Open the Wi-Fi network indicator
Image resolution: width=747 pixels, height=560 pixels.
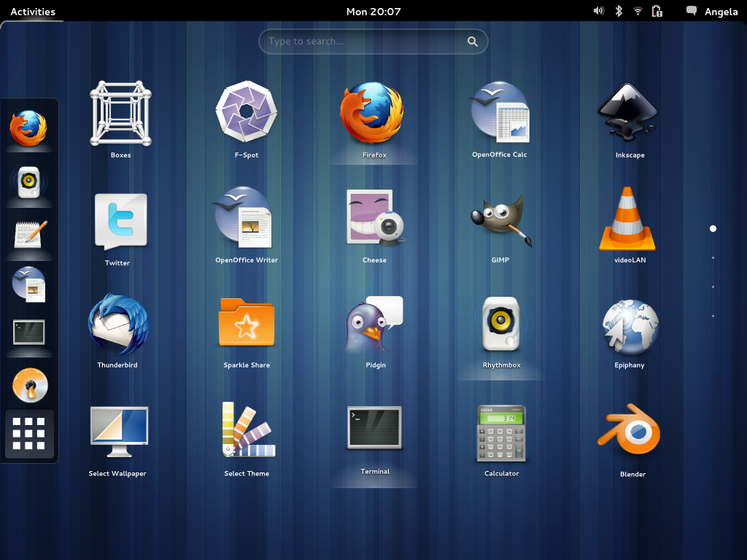[x=638, y=11]
